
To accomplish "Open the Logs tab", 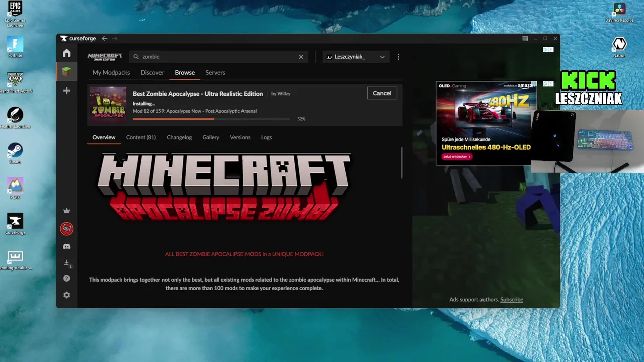I will click(266, 137).
